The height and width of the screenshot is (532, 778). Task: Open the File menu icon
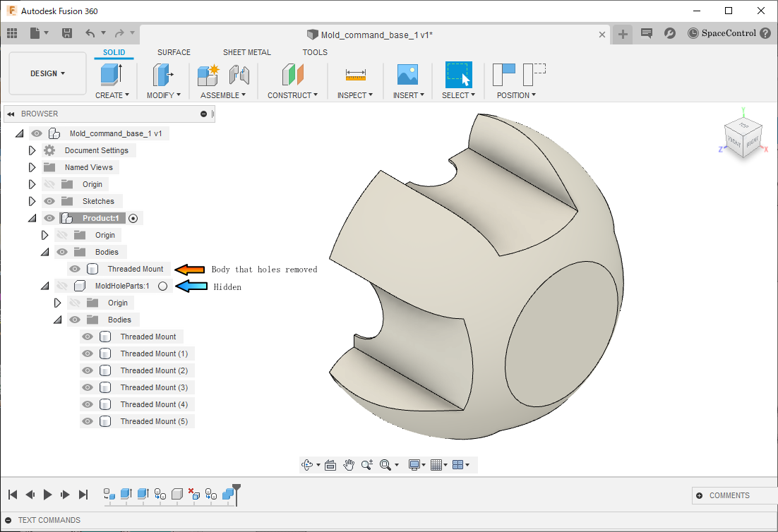point(35,33)
